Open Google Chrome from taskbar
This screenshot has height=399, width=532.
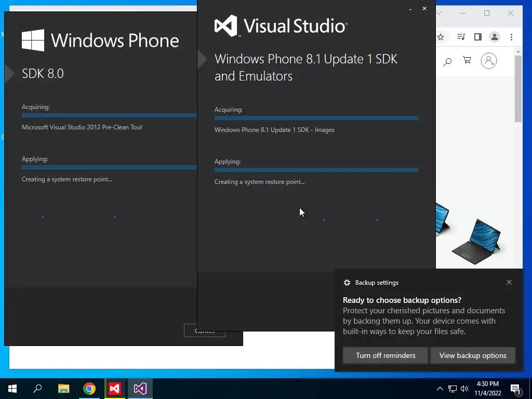(89, 389)
